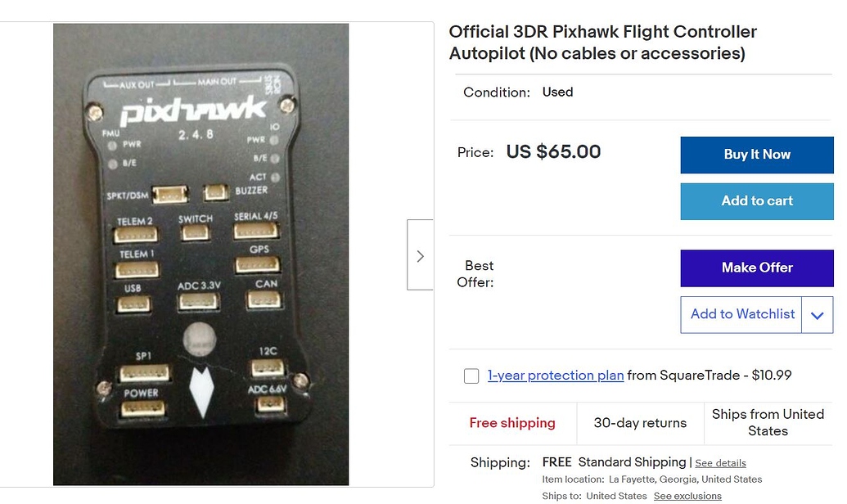The width and height of the screenshot is (847, 504).
Task: Open the Add to Watchlist dropdown chevron
Action: click(x=817, y=315)
